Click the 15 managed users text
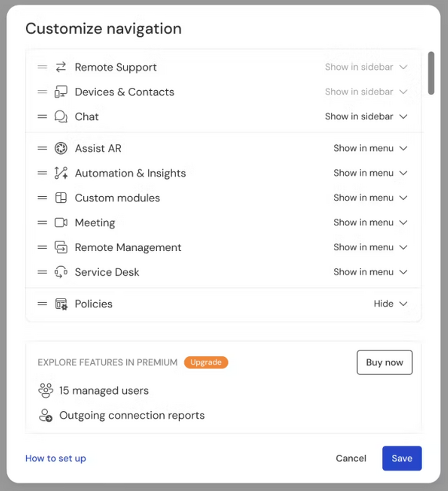The height and width of the screenshot is (491, 448). [104, 391]
